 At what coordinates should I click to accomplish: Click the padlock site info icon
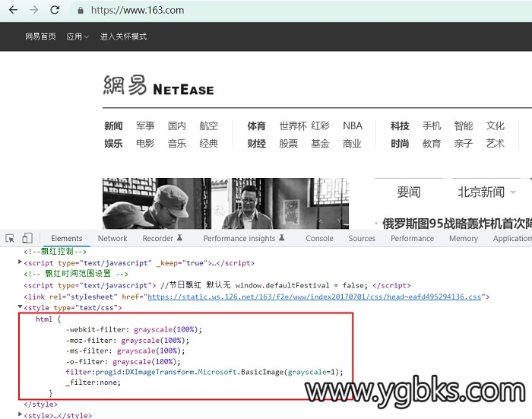[81, 10]
